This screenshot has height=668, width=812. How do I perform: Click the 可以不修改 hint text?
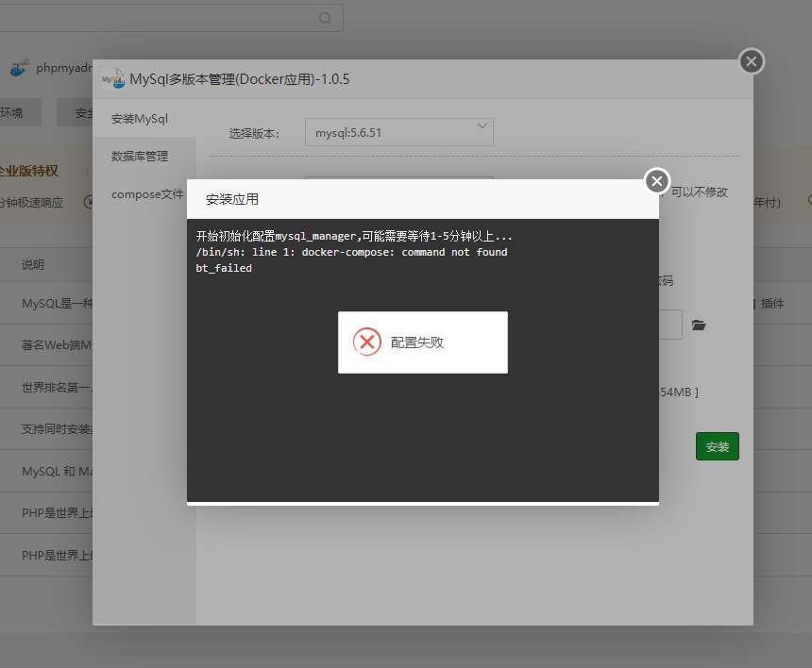pos(700,192)
